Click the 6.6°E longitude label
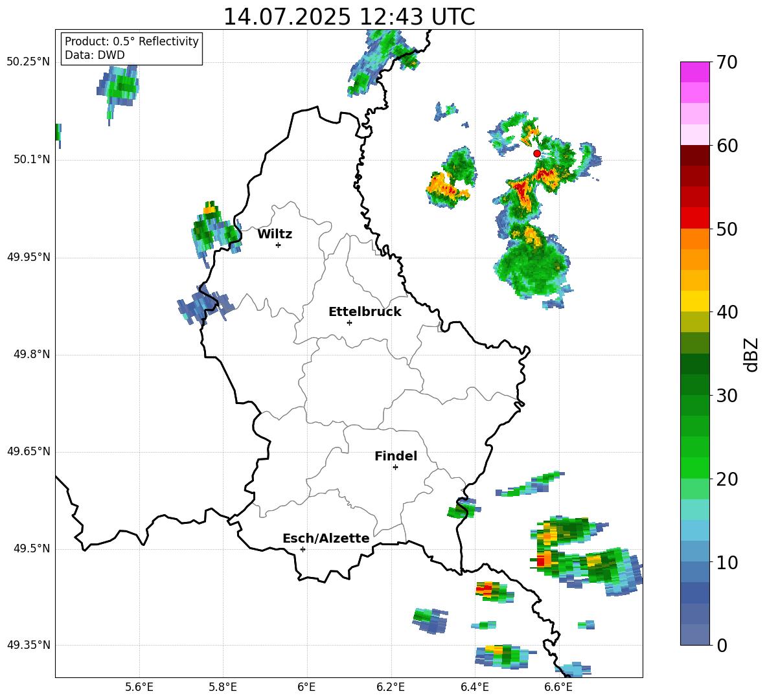Image resolution: width=767 pixels, height=700 pixels. point(558,687)
